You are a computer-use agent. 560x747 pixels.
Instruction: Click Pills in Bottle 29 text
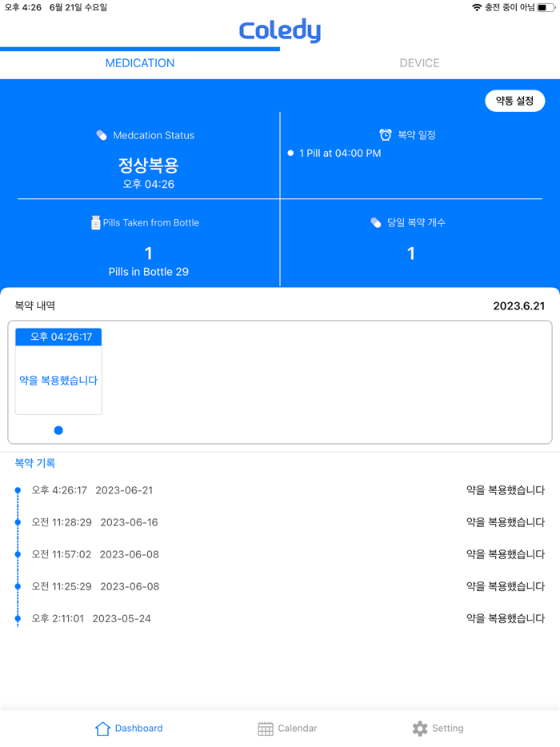click(x=148, y=272)
